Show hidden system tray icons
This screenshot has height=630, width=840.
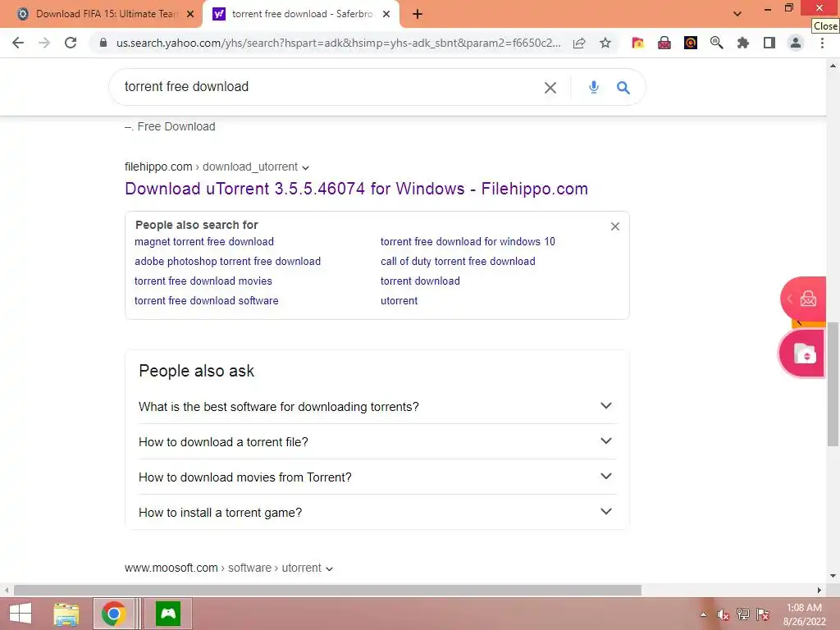703,614
